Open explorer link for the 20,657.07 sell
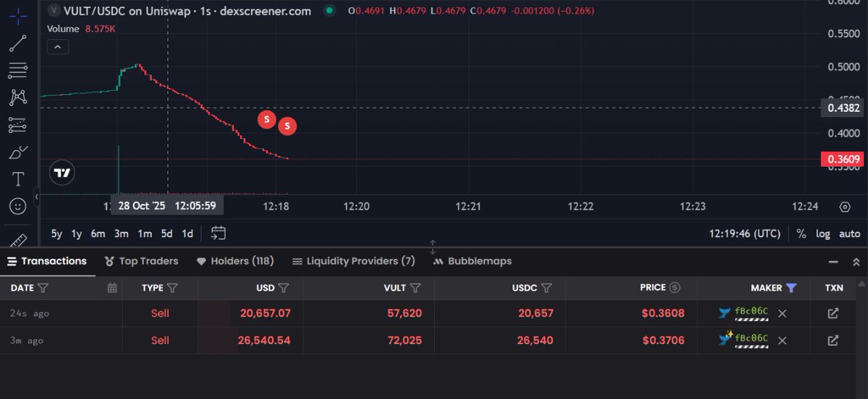This screenshot has height=399, width=868. click(x=833, y=314)
